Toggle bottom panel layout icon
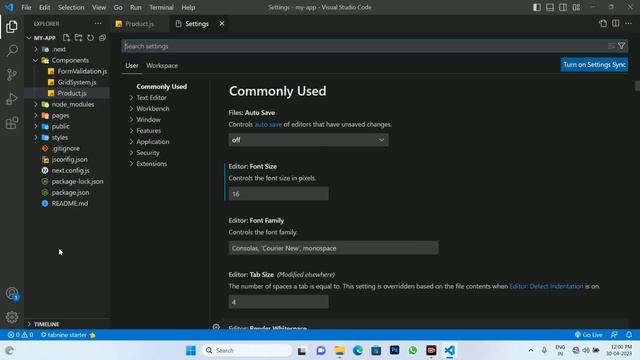Screen dimensions: 640x360 [x=550, y=7]
